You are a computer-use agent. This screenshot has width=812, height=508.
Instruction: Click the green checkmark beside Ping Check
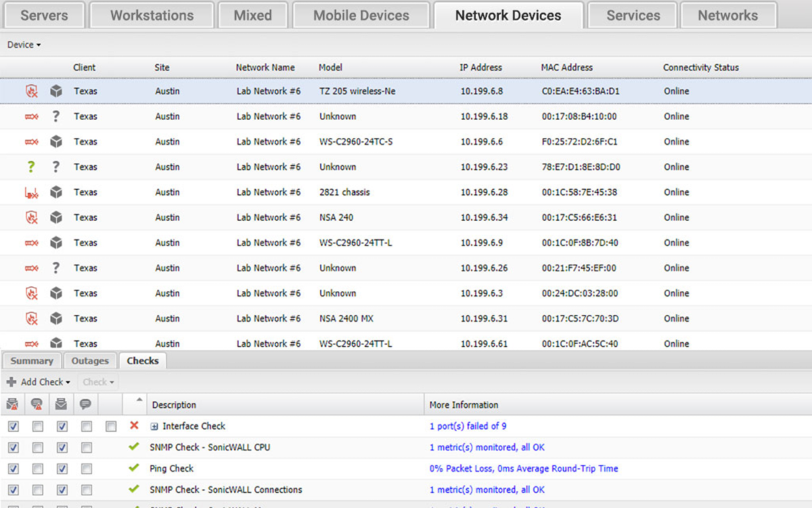click(x=134, y=468)
